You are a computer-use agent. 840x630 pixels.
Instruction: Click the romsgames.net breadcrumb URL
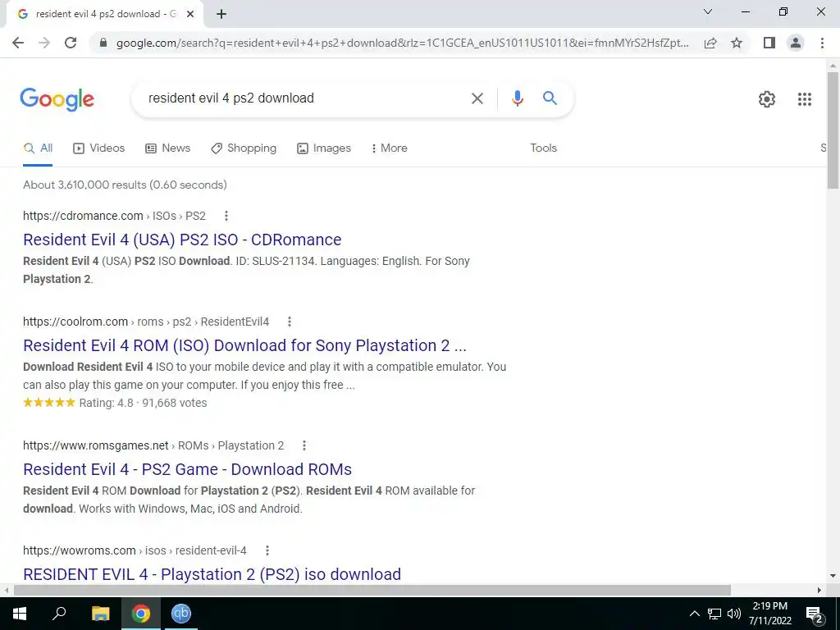(x=153, y=445)
